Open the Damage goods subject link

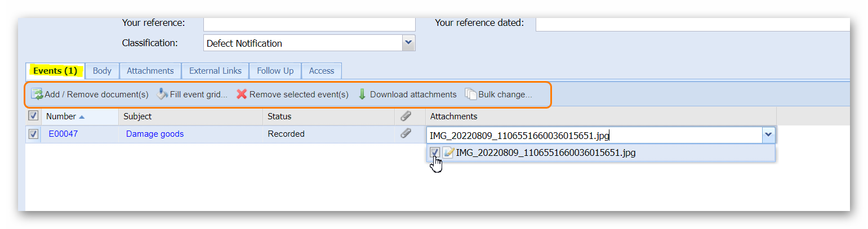click(155, 134)
